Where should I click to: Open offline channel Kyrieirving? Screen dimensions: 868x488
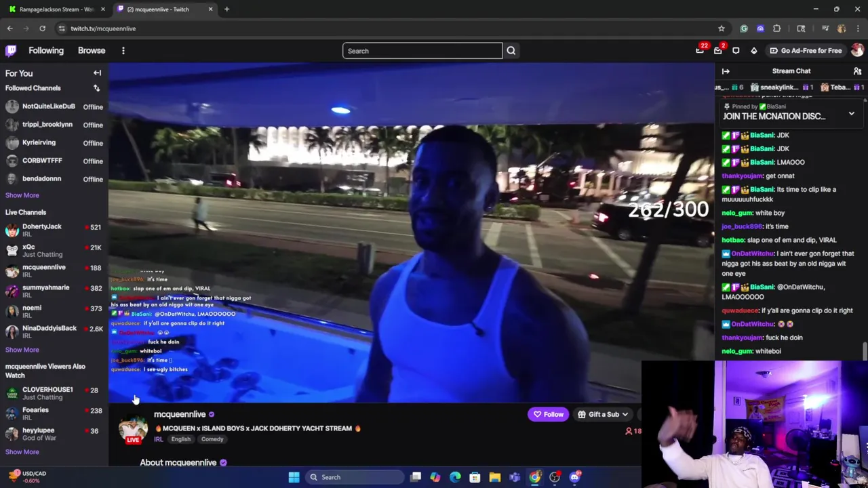pyautogui.click(x=54, y=143)
